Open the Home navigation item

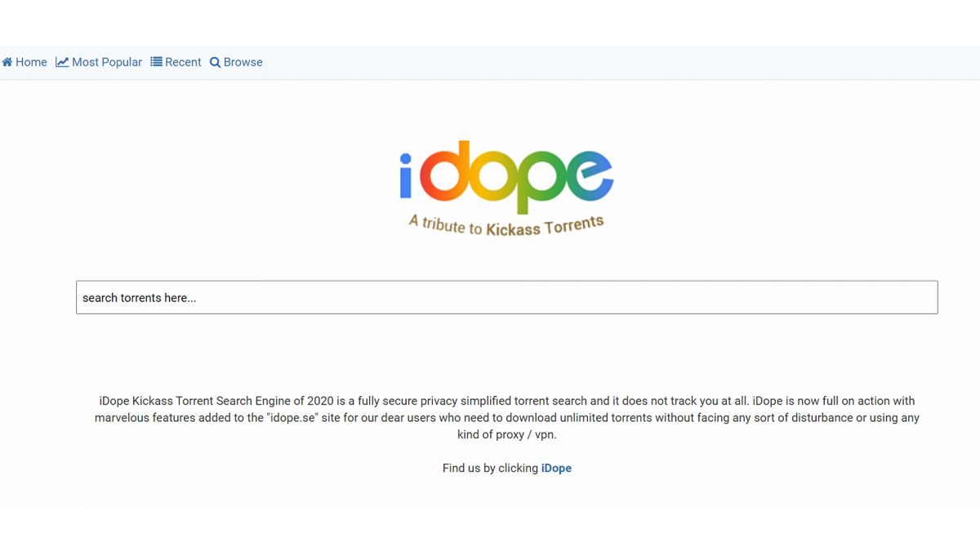point(31,62)
